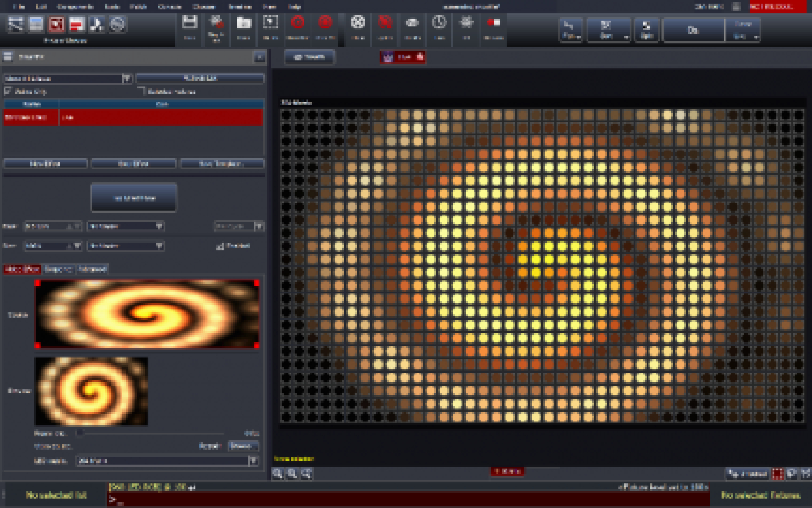The width and height of the screenshot is (812, 508).
Task: Click the square frame toolbar icon
Action: click(271, 22)
